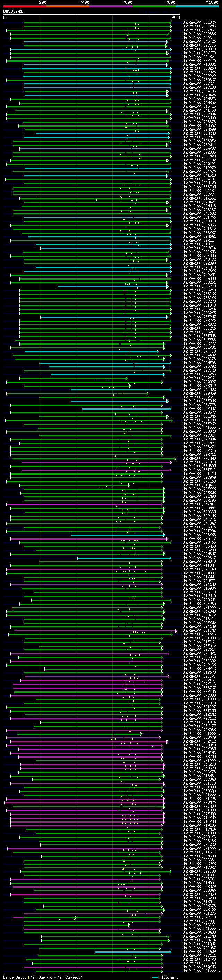Open hit UniRef100_C0Z2N6

coord(199,26)
